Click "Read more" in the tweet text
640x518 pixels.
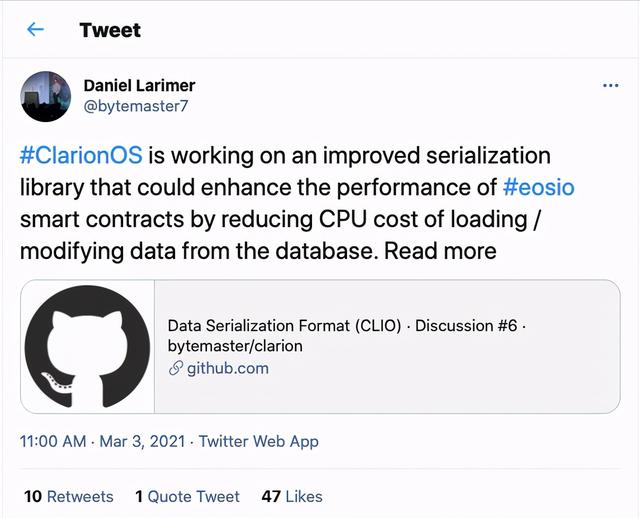[441, 249]
